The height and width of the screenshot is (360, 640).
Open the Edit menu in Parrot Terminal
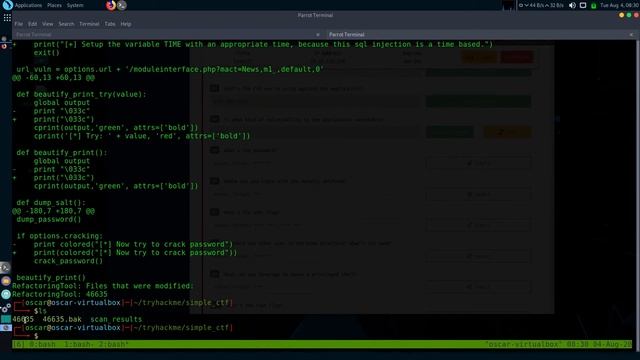click(x=33, y=24)
